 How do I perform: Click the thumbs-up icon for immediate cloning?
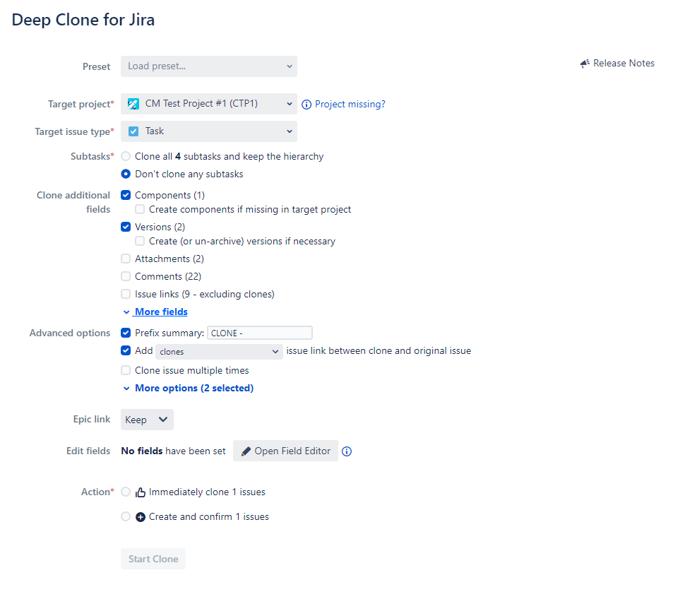pyautogui.click(x=139, y=492)
